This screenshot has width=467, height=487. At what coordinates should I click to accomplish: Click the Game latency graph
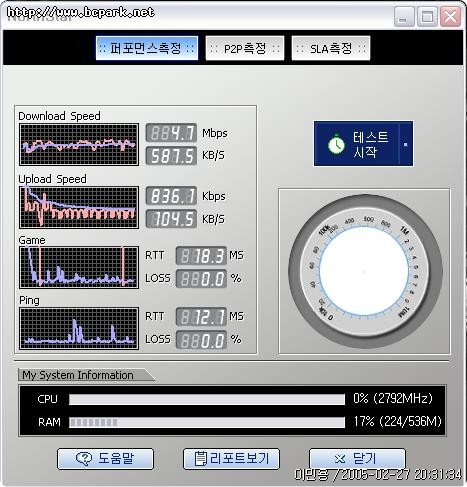pos(79,267)
